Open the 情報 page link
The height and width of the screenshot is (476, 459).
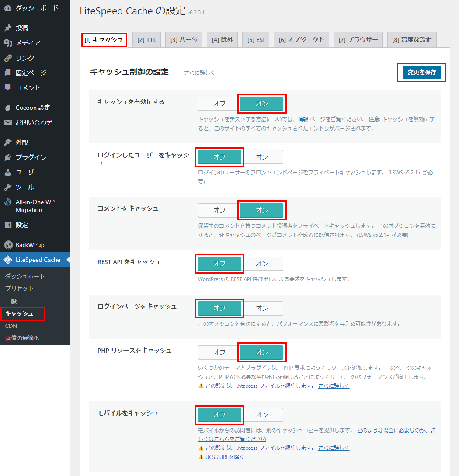point(303,119)
